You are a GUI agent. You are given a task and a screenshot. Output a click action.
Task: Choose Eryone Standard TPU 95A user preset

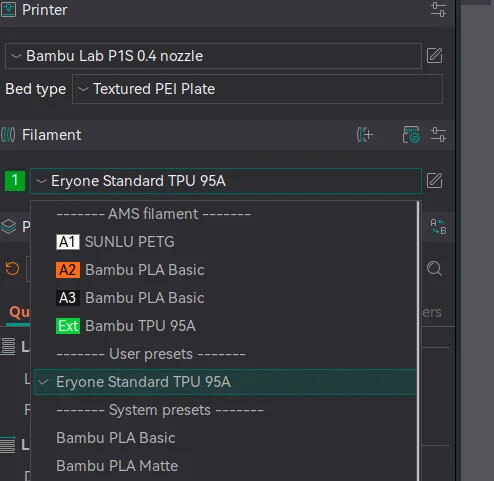pyautogui.click(x=225, y=382)
